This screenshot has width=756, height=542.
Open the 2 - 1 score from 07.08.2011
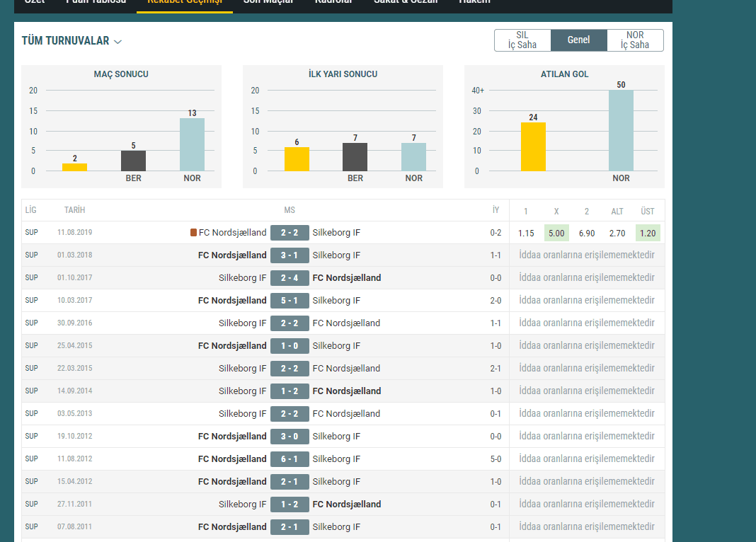pyautogui.click(x=290, y=527)
